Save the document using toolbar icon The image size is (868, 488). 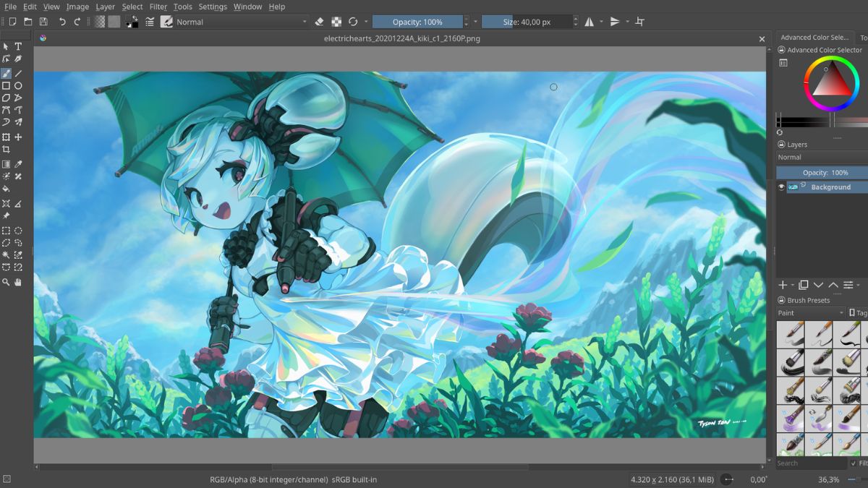(x=43, y=22)
